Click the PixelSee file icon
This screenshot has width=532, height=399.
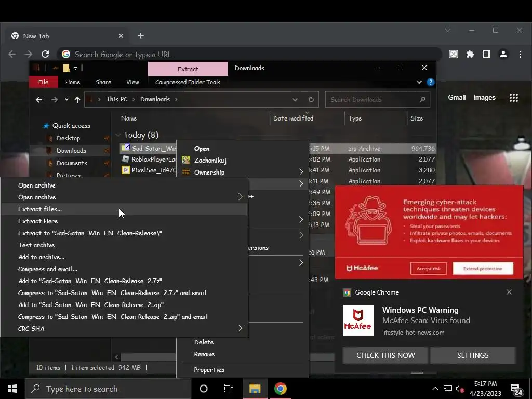point(126,170)
